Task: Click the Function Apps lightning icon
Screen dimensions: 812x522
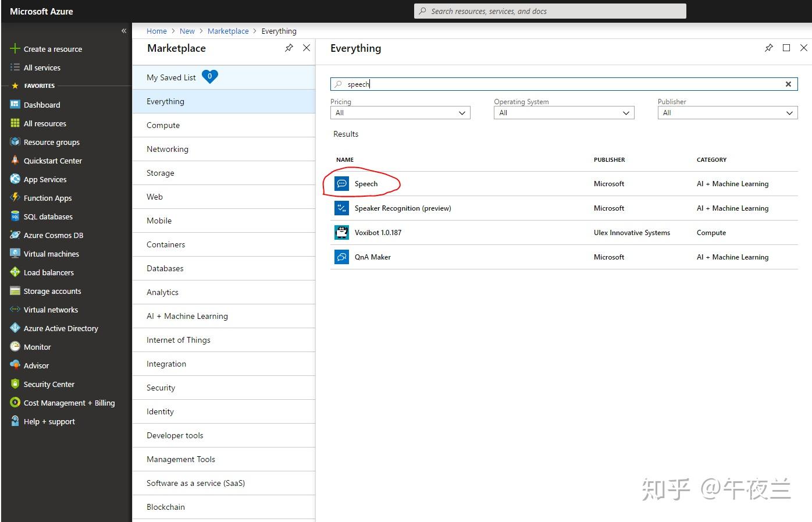Action: pyautogui.click(x=15, y=198)
